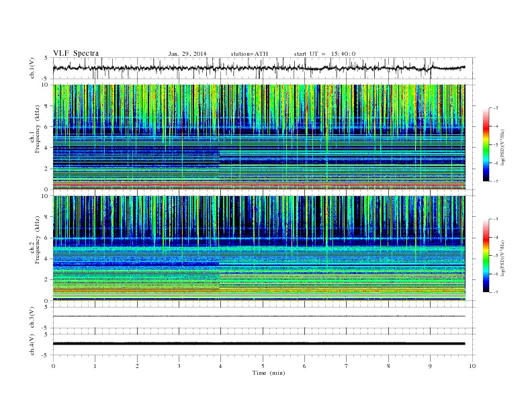Click the ch.1 color bar "log(PSD)" label
Image resolution: width=532 pixels, height=411 pixels.
(502, 147)
